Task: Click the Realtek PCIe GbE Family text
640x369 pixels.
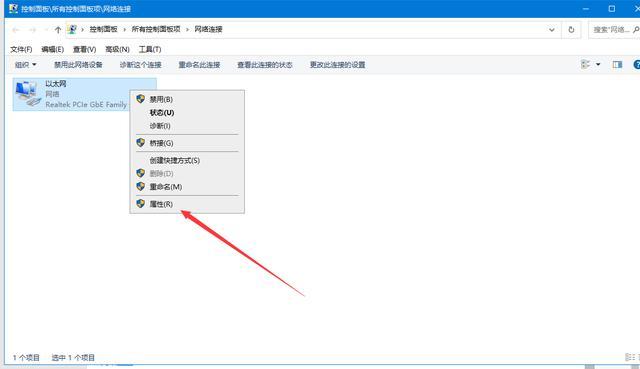Action: tap(86, 105)
